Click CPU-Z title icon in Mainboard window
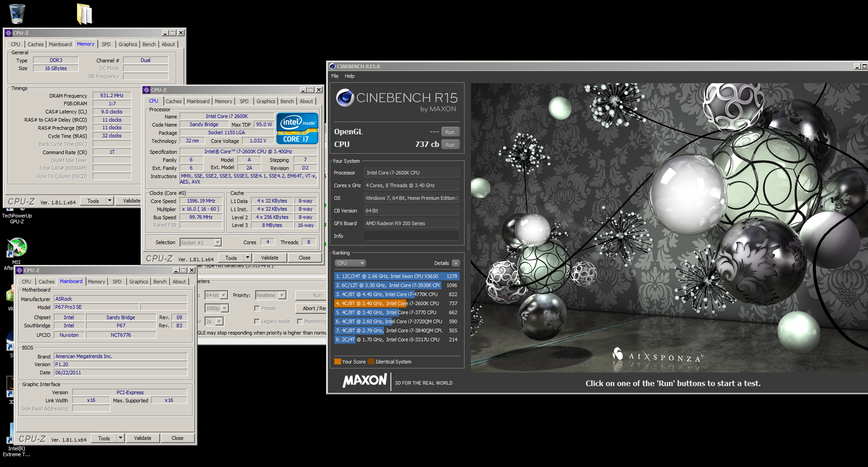Image resolution: width=868 pixels, height=467 pixels. 20,270
